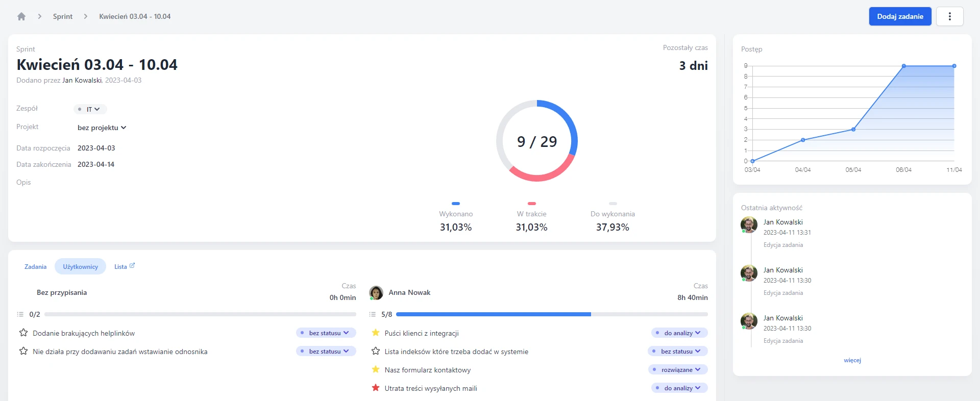This screenshot has height=401, width=980.
Task: Click the Wykonano legend marker
Action: click(456, 204)
